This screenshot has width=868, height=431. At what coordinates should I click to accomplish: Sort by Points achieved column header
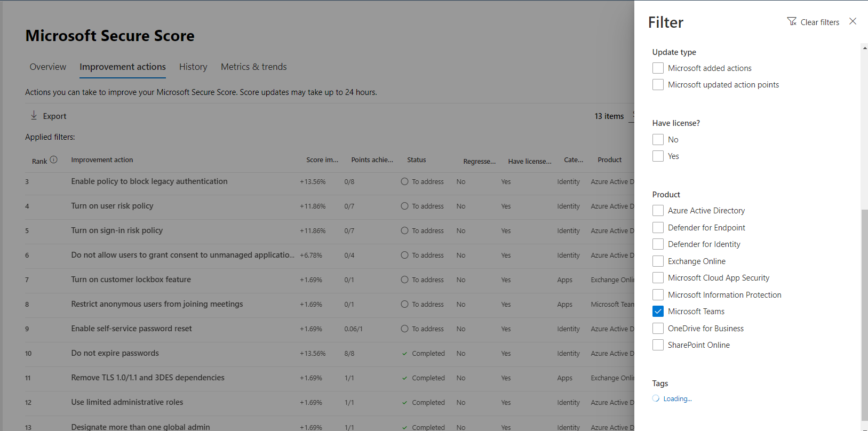point(372,160)
